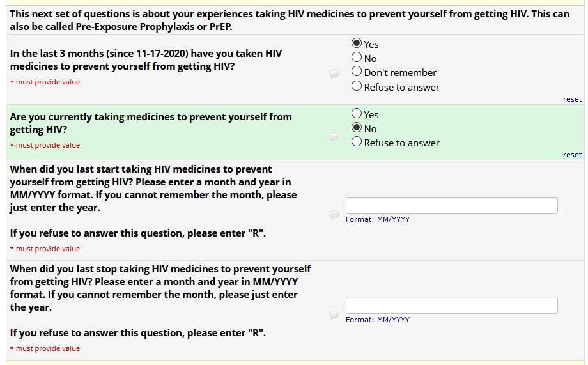This screenshot has height=365, width=588.
Task: Reset the last 3 months question answer
Action: [x=572, y=99]
